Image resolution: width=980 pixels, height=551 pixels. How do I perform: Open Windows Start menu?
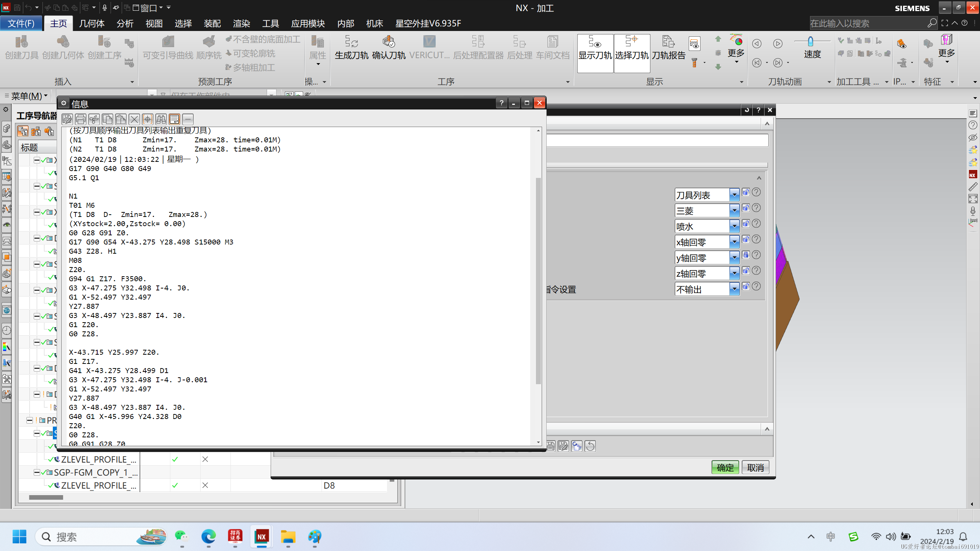19,536
